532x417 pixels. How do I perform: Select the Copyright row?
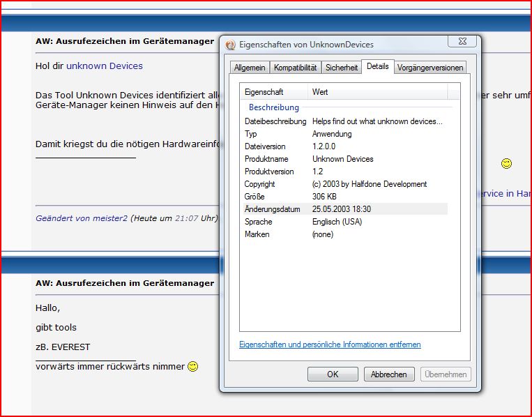coord(344,184)
